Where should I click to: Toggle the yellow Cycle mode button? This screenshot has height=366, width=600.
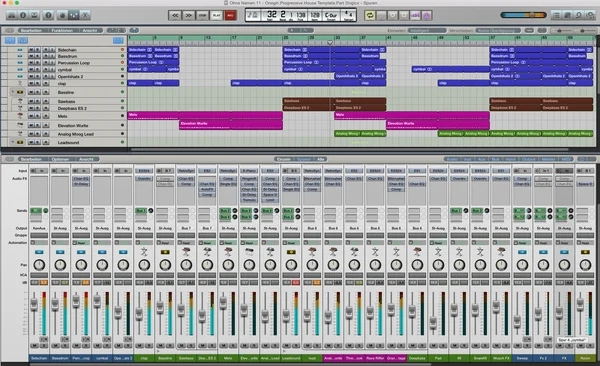[370, 15]
